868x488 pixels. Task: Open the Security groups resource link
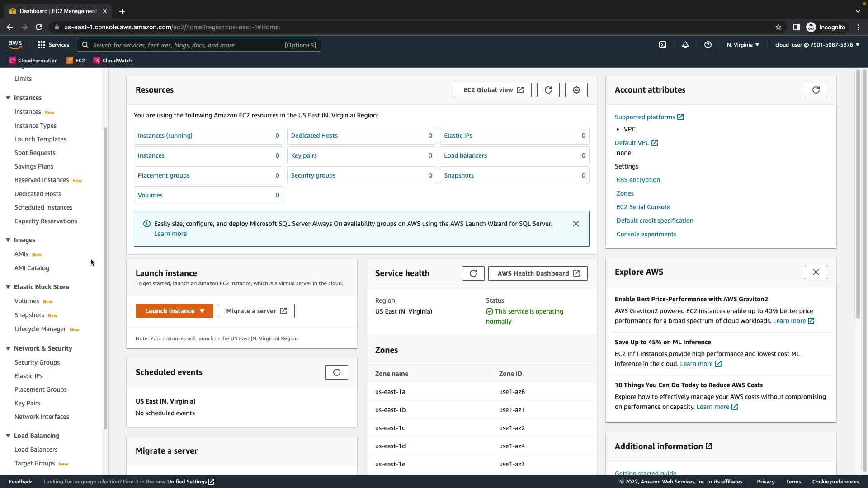[x=313, y=175]
